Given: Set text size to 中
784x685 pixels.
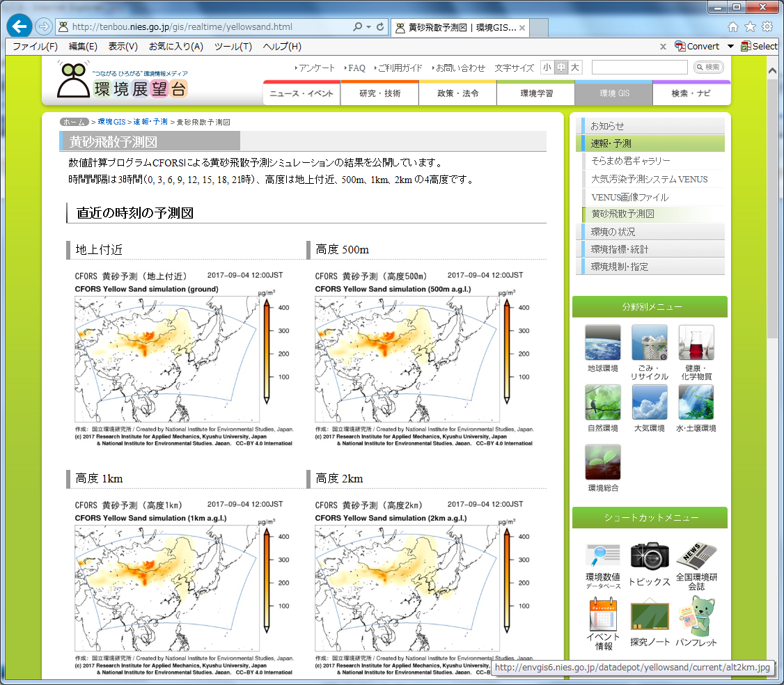Looking at the screenshot, I should [x=560, y=68].
